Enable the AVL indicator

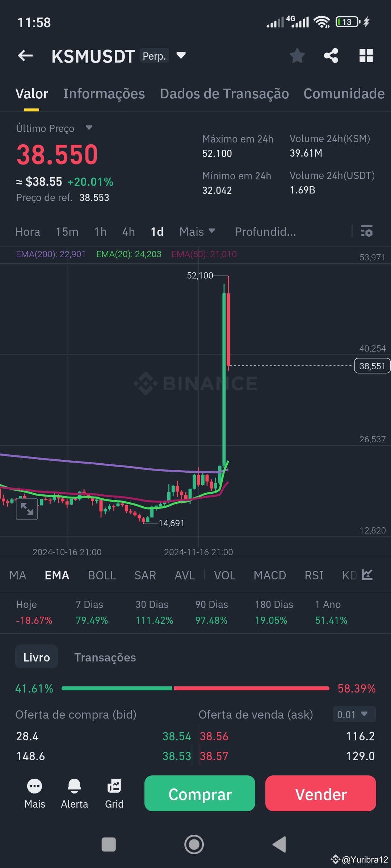tap(185, 575)
